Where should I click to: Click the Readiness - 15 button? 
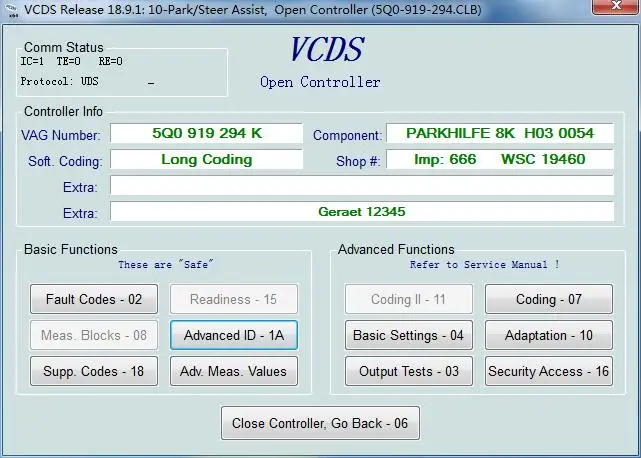pos(234,299)
